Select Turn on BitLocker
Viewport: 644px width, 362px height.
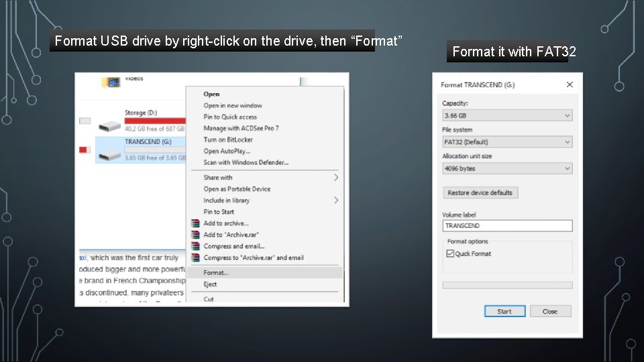[x=228, y=139]
